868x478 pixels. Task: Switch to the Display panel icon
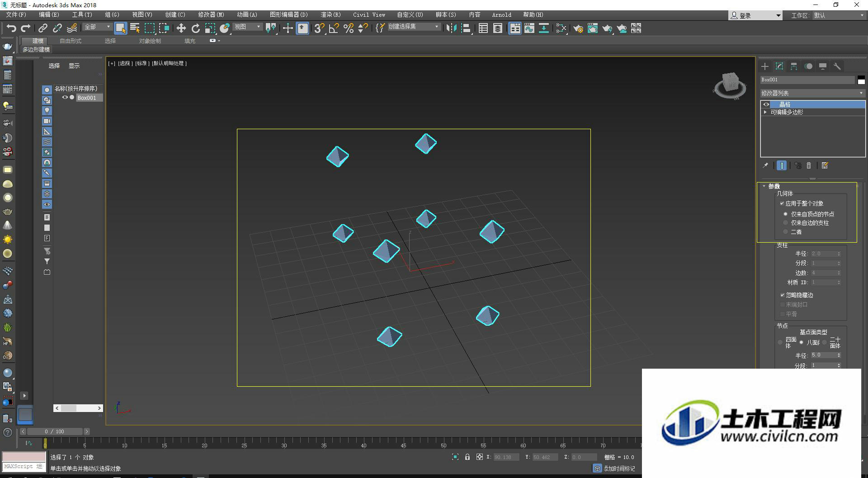[x=823, y=66]
